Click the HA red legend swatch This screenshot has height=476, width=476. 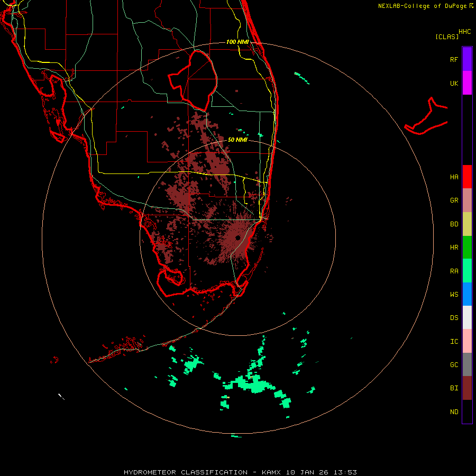coord(467,177)
